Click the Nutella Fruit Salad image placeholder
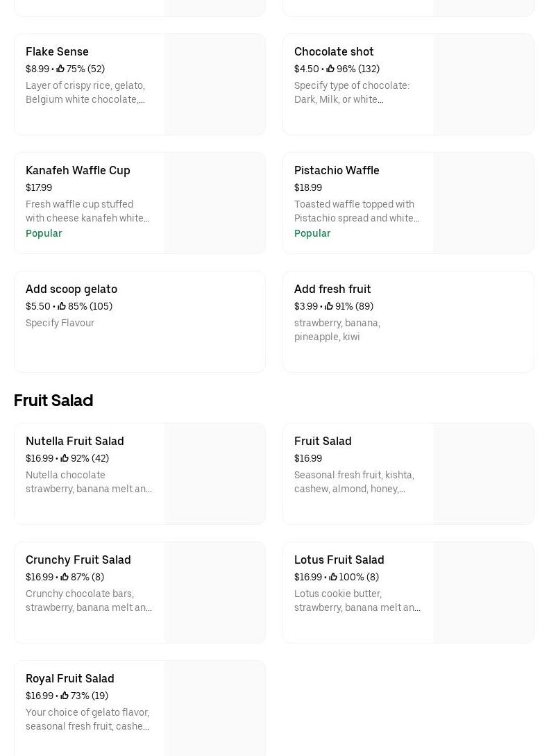558x756 pixels. [215, 474]
